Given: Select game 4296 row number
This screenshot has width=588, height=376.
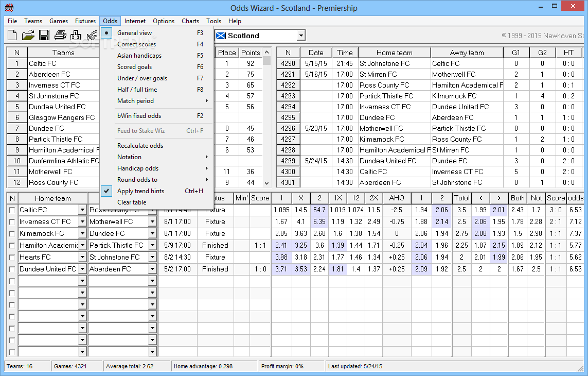Looking at the screenshot, I should click(x=288, y=128).
